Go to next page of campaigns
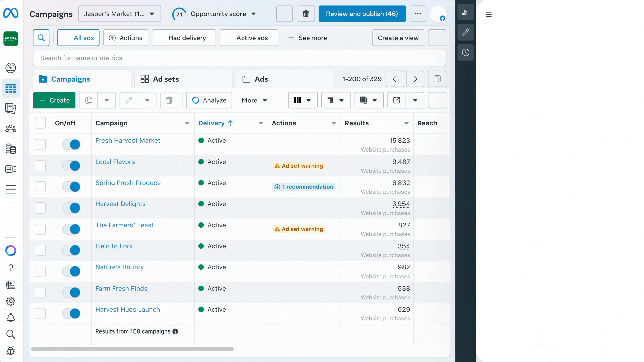644x362 pixels. [x=415, y=79]
